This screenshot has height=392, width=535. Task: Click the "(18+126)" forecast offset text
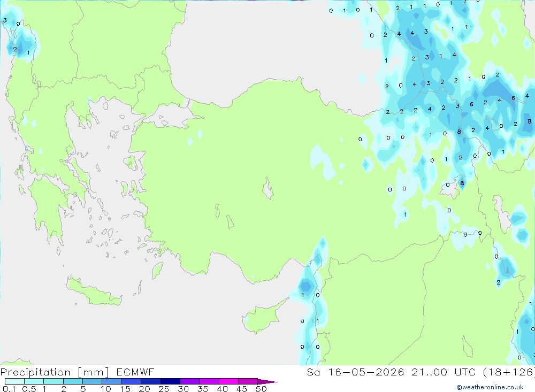tap(509, 372)
